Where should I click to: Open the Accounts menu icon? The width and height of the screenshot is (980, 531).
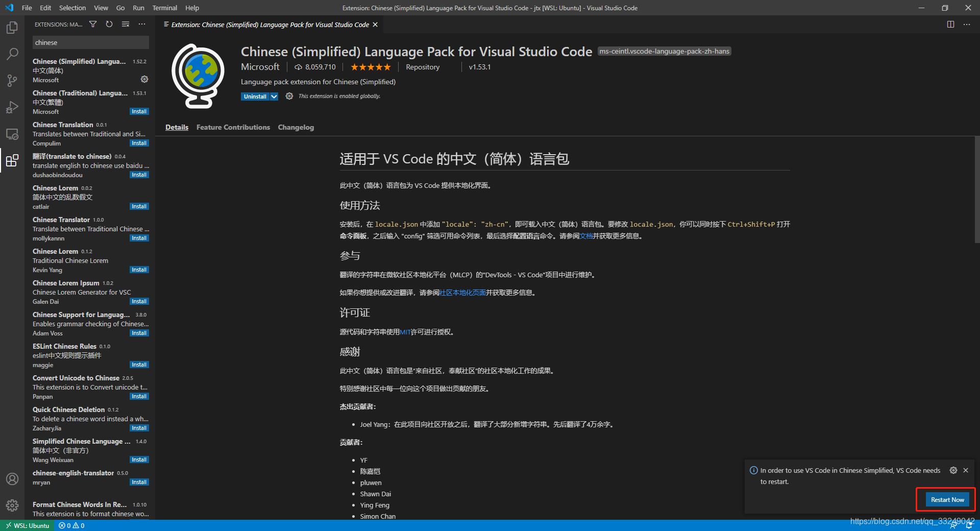pyautogui.click(x=12, y=479)
